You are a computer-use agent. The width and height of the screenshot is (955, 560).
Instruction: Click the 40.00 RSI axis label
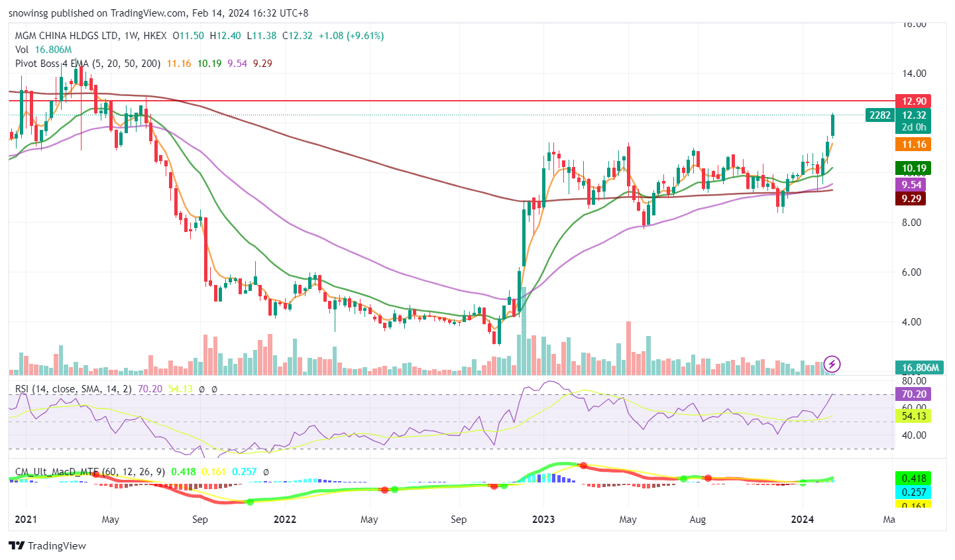913,435
